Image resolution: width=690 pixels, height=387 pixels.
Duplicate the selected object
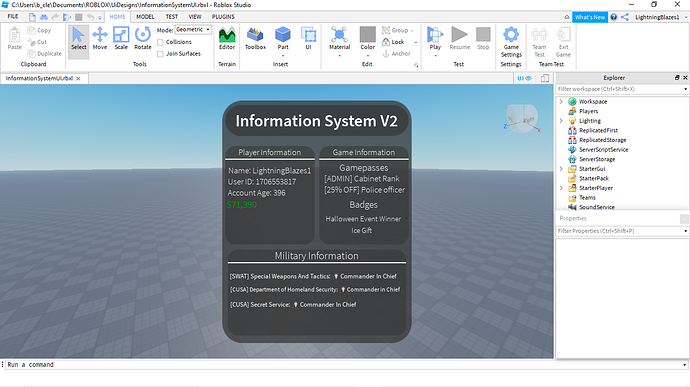[x=44, y=53]
